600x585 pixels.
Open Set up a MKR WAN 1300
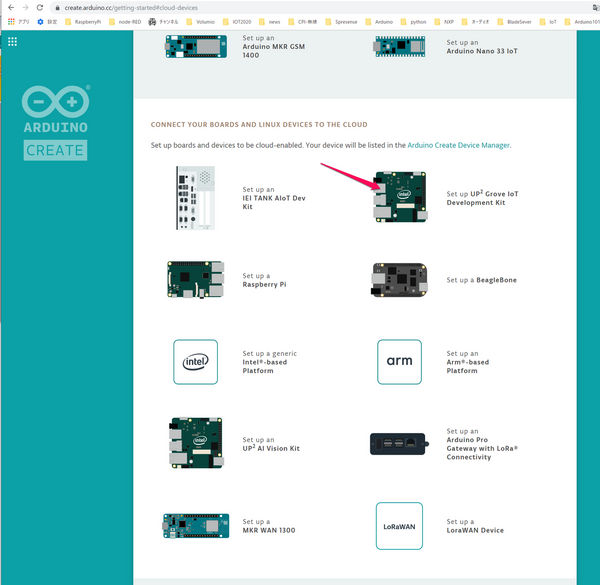pyautogui.click(x=269, y=526)
